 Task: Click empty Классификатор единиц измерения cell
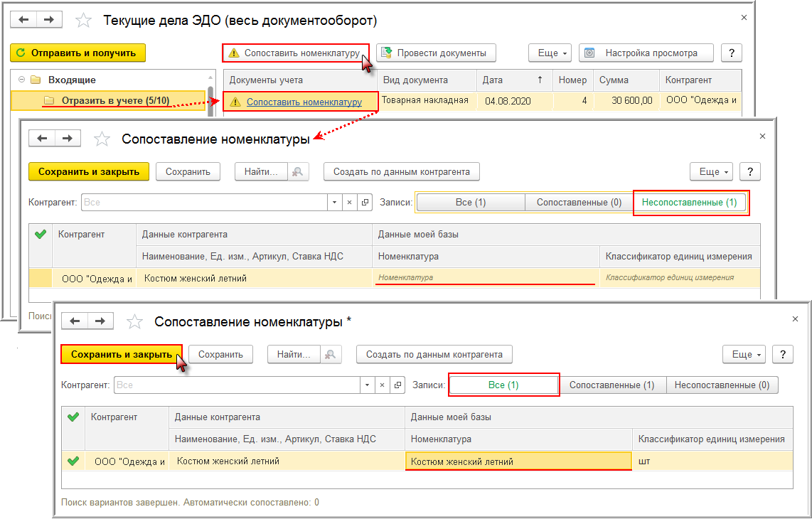pyautogui.click(x=680, y=277)
